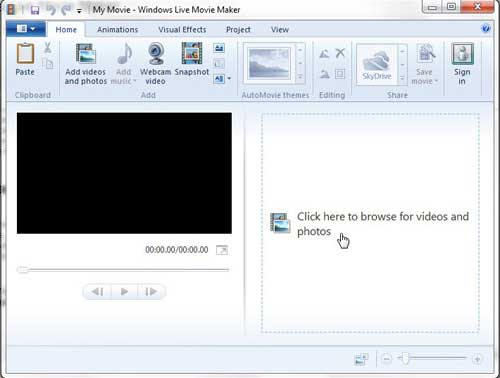This screenshot has width=500, height=378.
Task: Open the Help question mark icon
Action: pyautogui.click(x=486, y=29)
